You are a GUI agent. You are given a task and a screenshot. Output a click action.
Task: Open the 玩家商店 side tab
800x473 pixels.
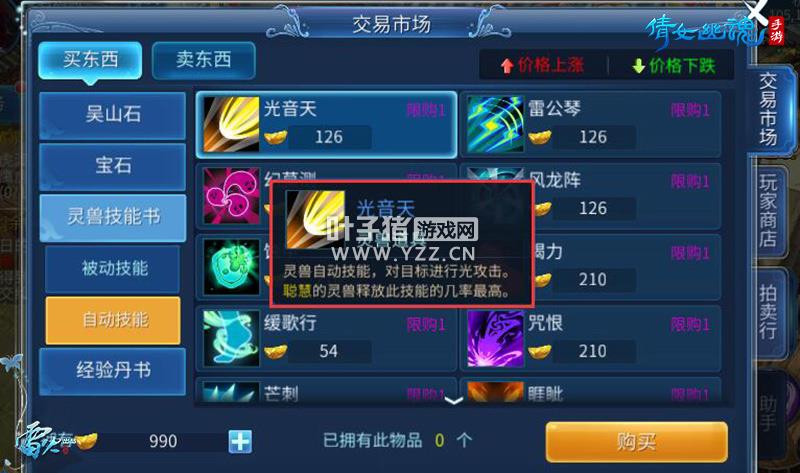[x=769, y=212]
